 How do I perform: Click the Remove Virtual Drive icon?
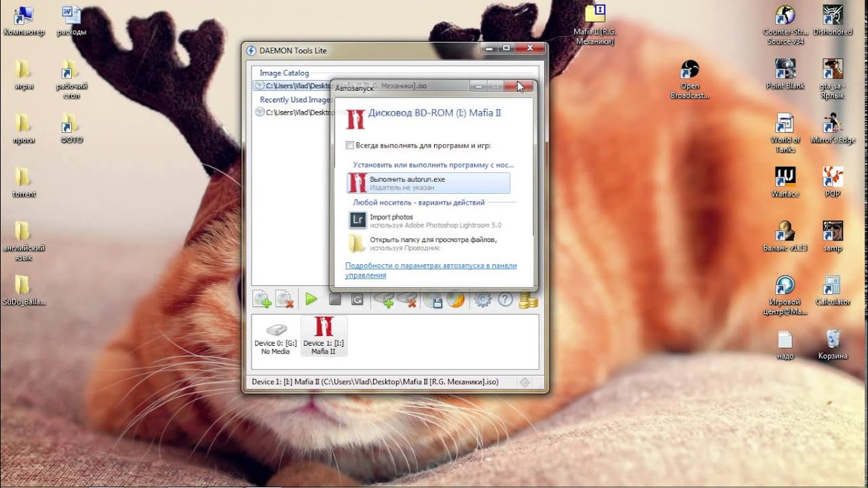click(x=408, y=300)
